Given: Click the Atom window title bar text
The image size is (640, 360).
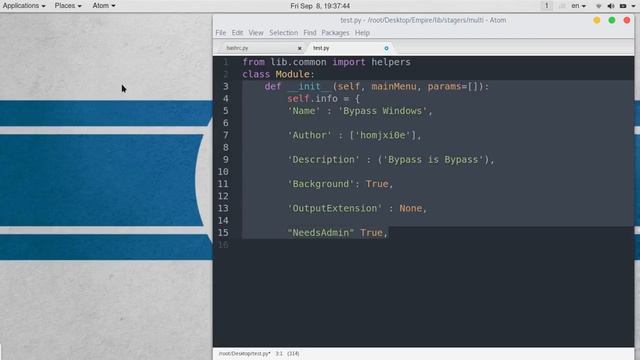Looking at the screenshot, I should [423, 20].
